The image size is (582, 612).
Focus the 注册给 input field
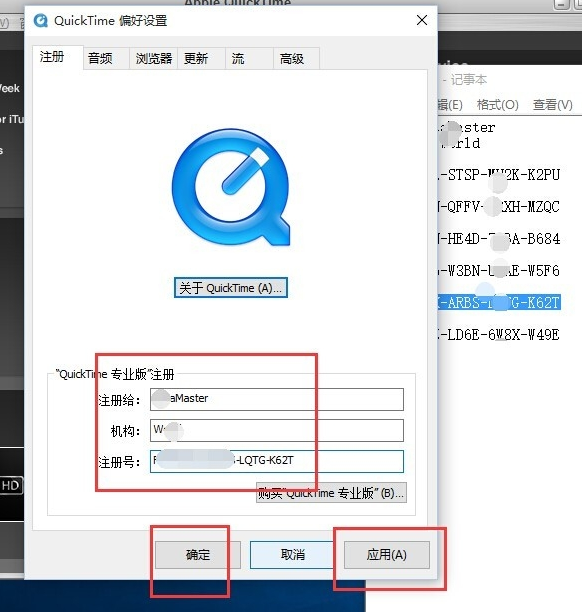277,399
